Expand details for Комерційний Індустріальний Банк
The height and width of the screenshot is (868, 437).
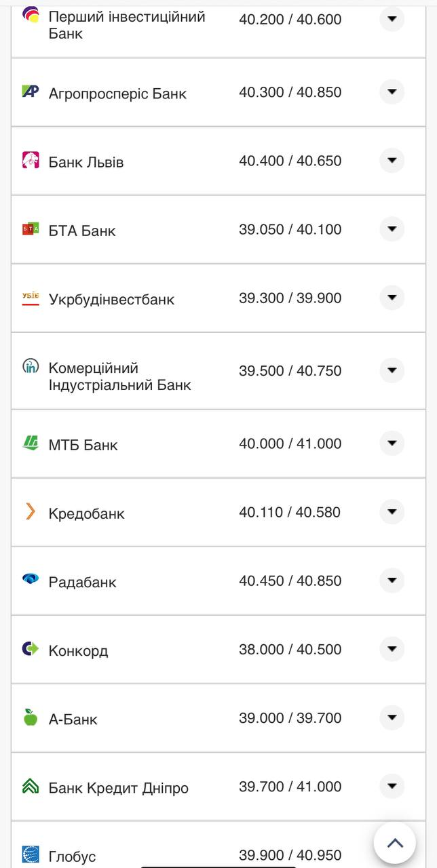[x=392, y=370]
